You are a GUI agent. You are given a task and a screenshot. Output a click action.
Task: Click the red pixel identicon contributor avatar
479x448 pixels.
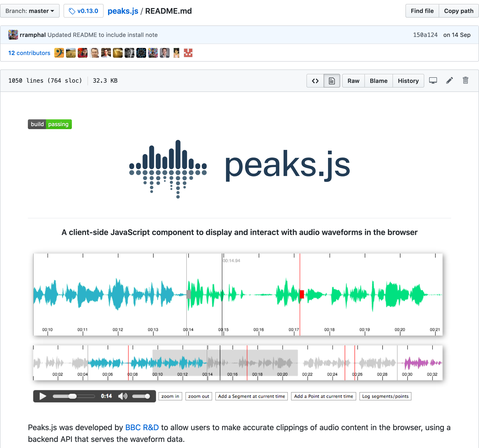188,53
